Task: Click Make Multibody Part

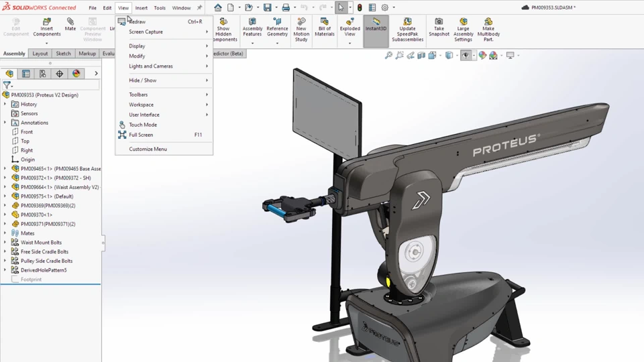Action: [x=488, y=29]
